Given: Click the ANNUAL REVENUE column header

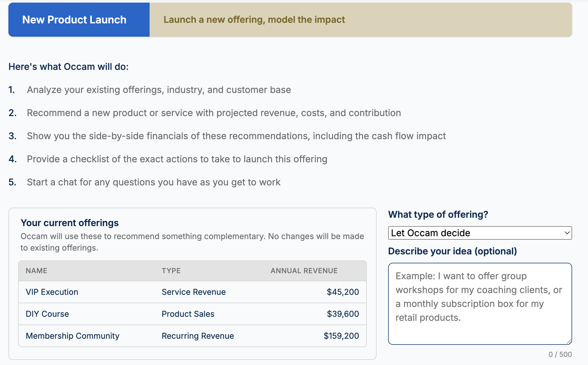Looking at the screenshot, I should click(304, 271).
